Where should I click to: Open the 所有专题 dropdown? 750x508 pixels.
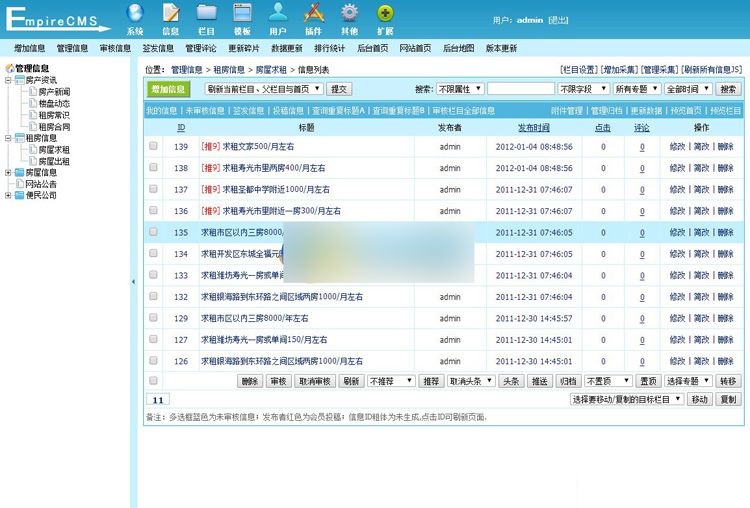tap(637, 89)
